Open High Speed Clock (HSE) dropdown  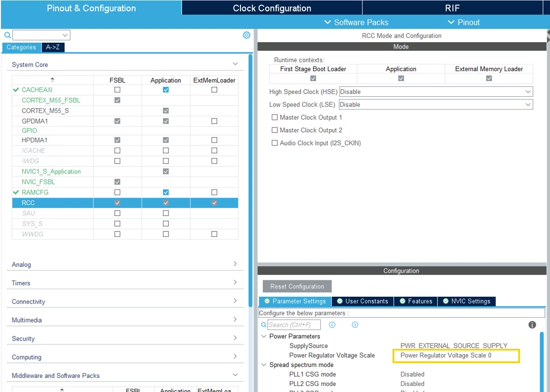pos(436,91)
